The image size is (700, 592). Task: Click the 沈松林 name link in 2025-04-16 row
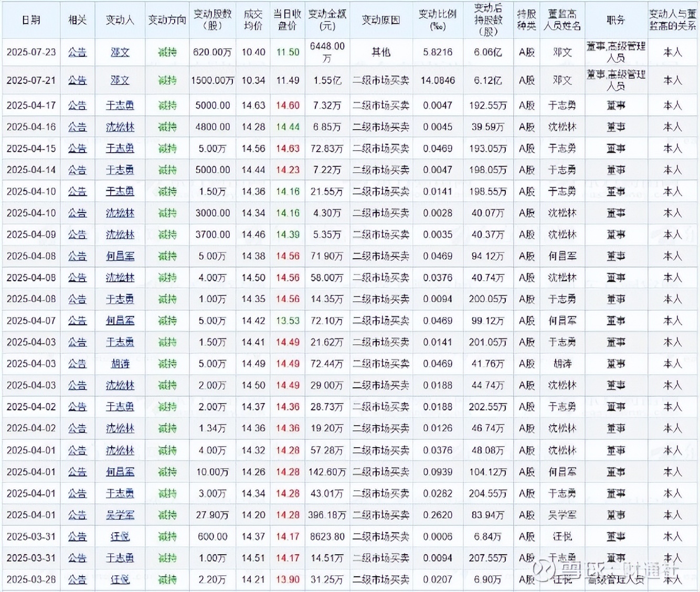point(119,127)
